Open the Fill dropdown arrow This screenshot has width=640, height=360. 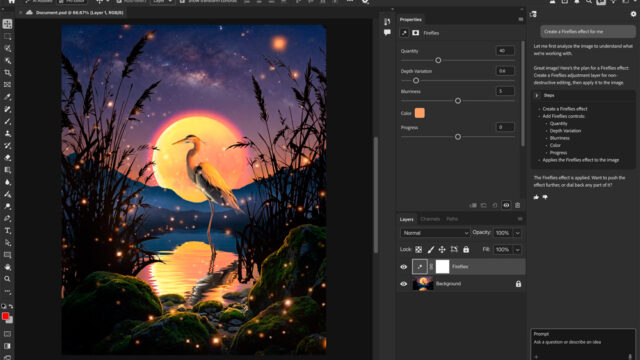[517, 250]
